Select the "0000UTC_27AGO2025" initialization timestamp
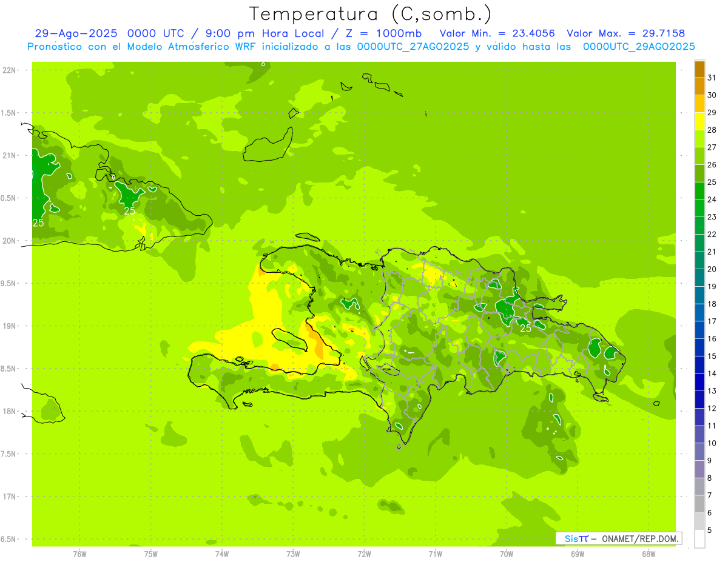Image resolution: width=728 pixels, height=562 pixels. click(413, 47)
